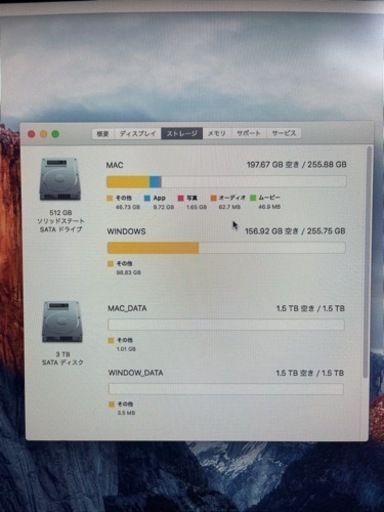Screen dimensions: 384x512
Task: Click the blue App legend swatch
Action: click(147, 198)
